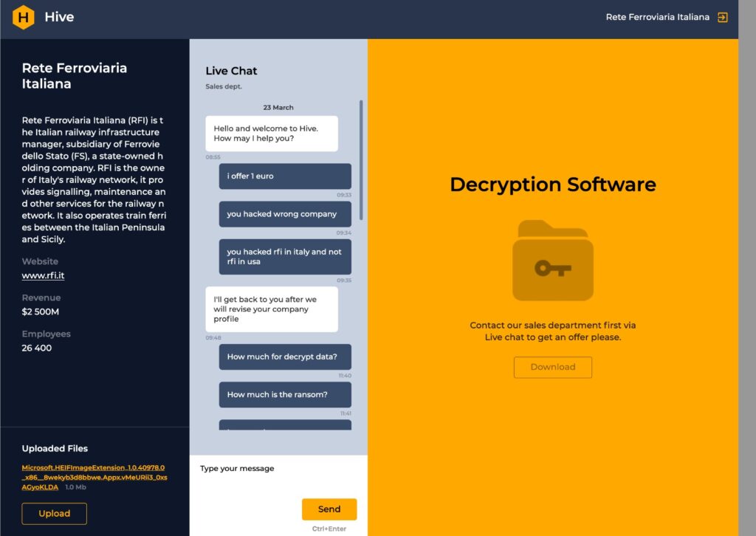756x536 pixels.
Task: Open the www.rfi.it website link
Action: point(43,276)
